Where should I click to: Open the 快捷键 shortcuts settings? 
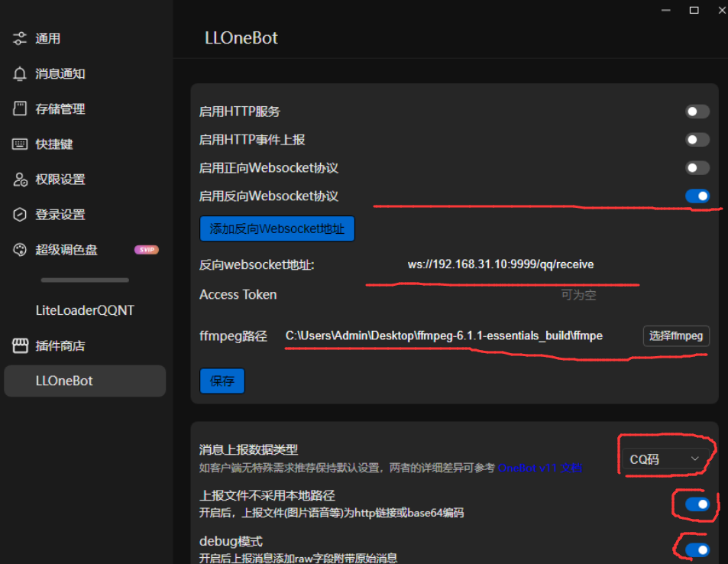53,144
